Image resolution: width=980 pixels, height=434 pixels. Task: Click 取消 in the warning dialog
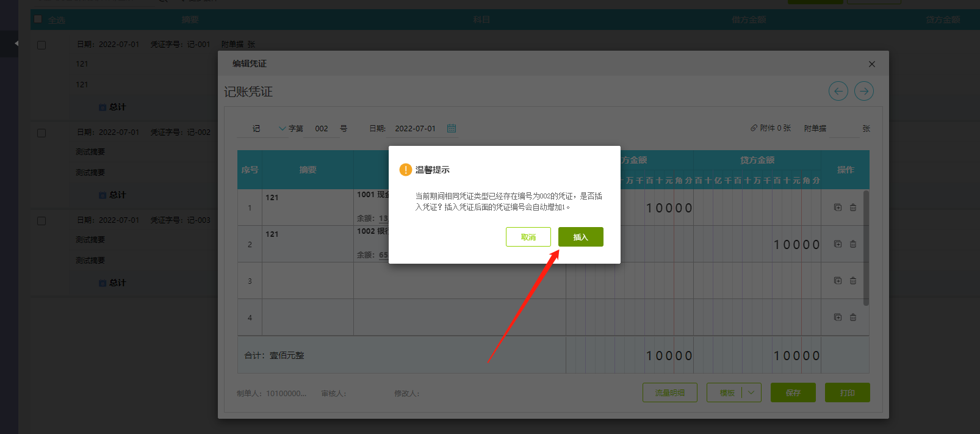[528, 237]
